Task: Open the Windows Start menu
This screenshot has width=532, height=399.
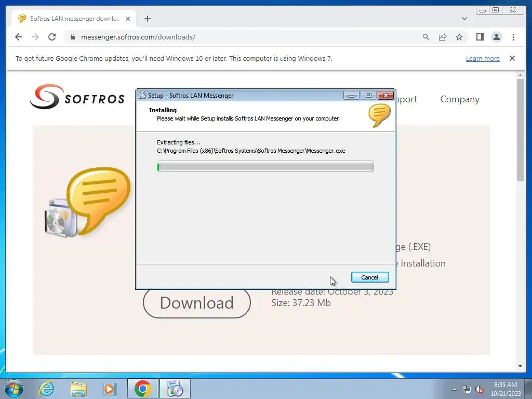Action: (14, 389)
